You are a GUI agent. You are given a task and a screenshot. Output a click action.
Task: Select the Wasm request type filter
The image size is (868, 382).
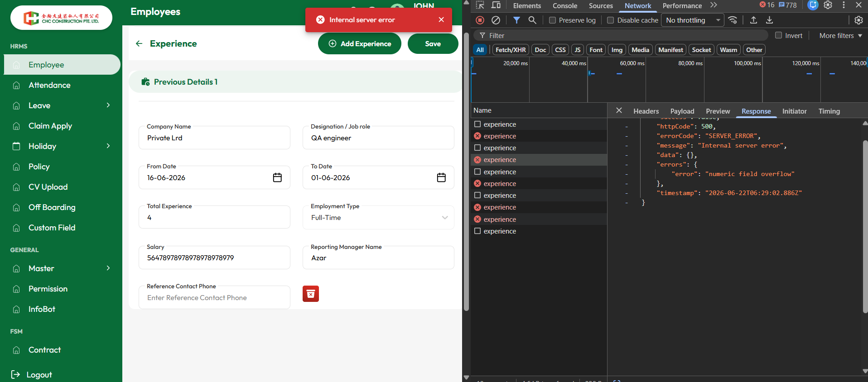[728, 50]
